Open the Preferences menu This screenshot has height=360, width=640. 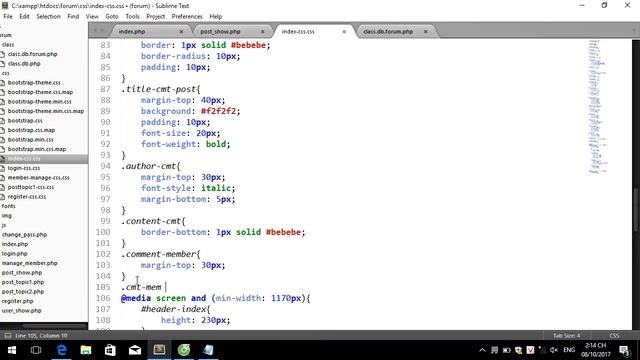click(187, 16)
